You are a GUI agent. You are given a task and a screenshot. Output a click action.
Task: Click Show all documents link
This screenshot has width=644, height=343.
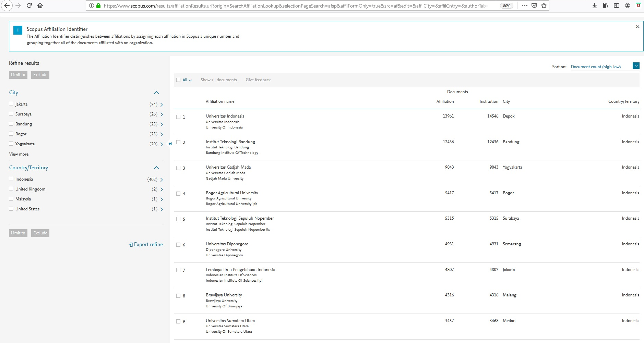[x=219, y=80]
